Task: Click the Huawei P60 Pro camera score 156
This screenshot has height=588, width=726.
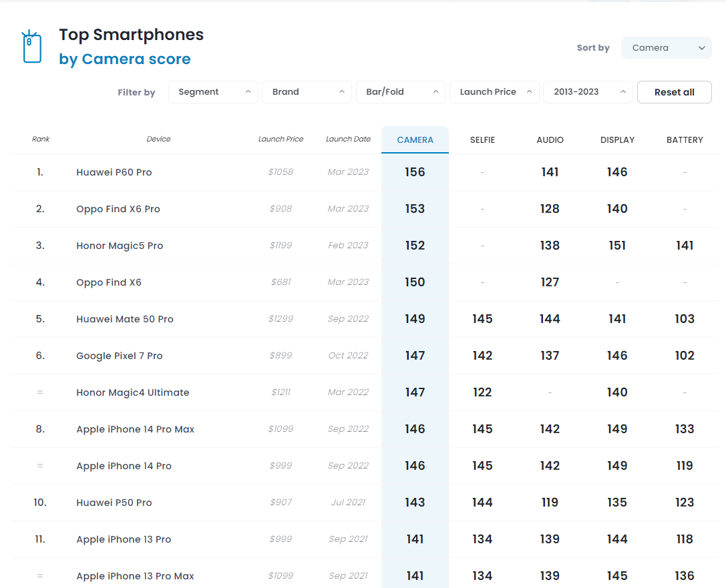Action: point(415,172)
